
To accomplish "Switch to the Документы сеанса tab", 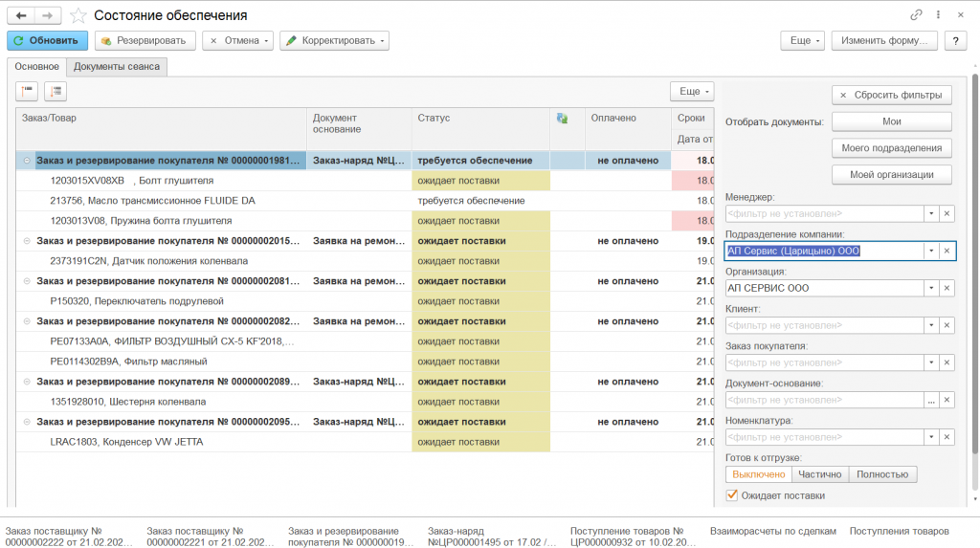I will tap(117, 67).
